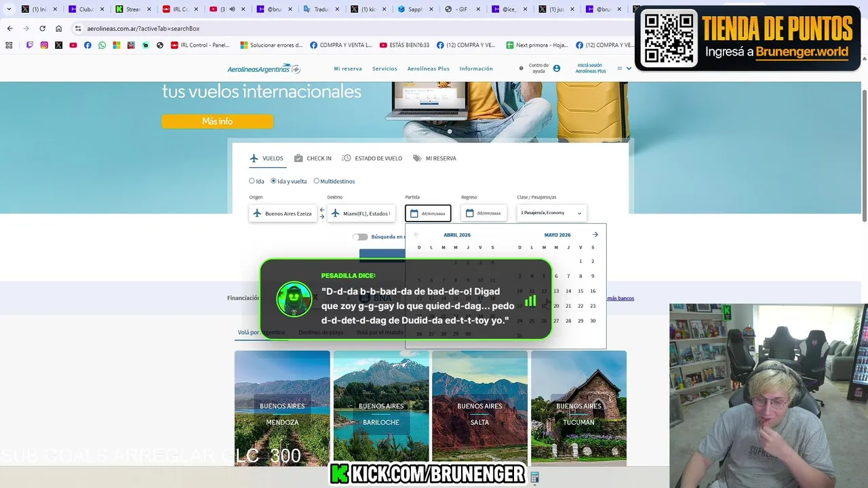Switch to the ESTADO DE VUELO tab
This screenshot has height=488, width=868.
(372, 158)
